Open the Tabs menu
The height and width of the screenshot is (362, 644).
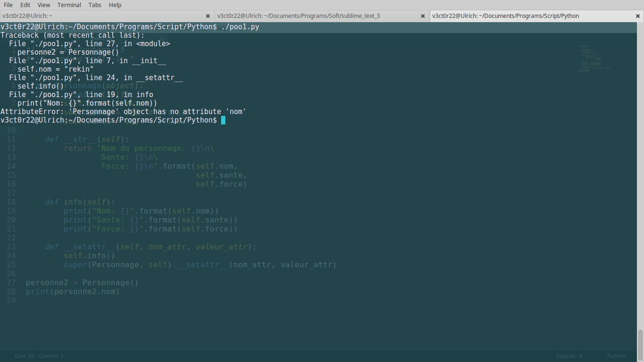pyautogui.click(x=94, y=5)
